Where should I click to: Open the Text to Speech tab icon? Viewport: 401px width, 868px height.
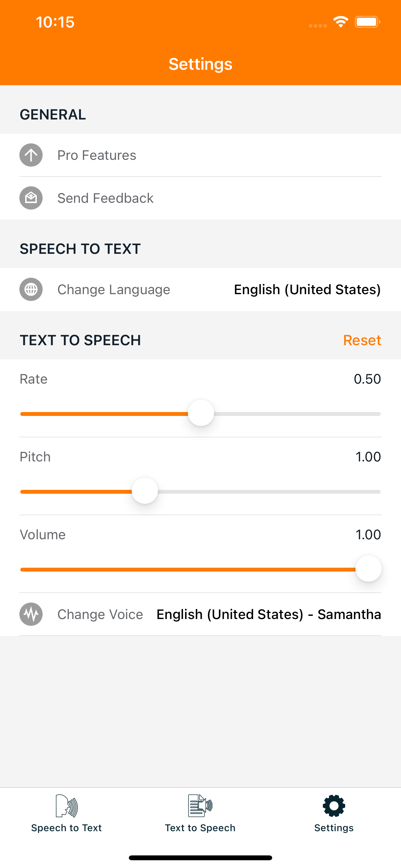200,806
